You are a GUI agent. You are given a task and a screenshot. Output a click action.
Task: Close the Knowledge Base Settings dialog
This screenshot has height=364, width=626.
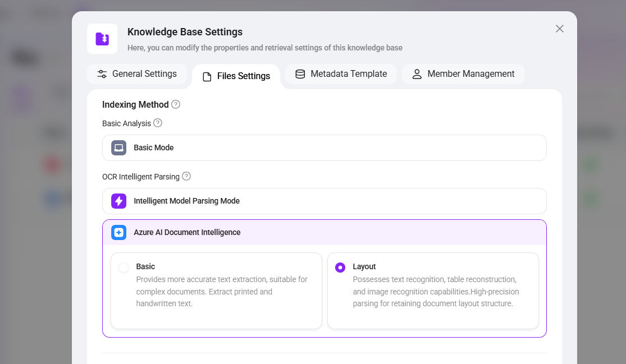point(560,29)
